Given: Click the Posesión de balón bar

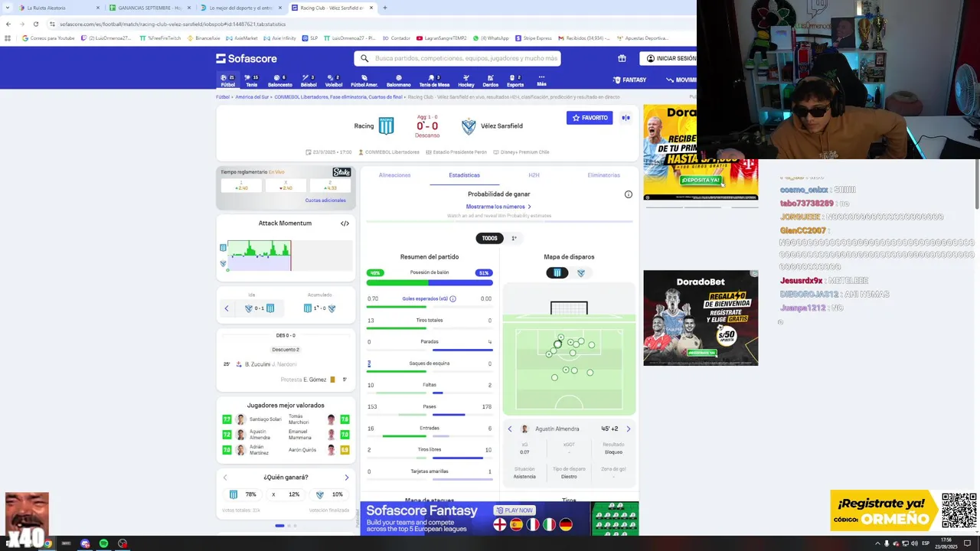Looking at the screenshot, I should (x=430, y=283).
